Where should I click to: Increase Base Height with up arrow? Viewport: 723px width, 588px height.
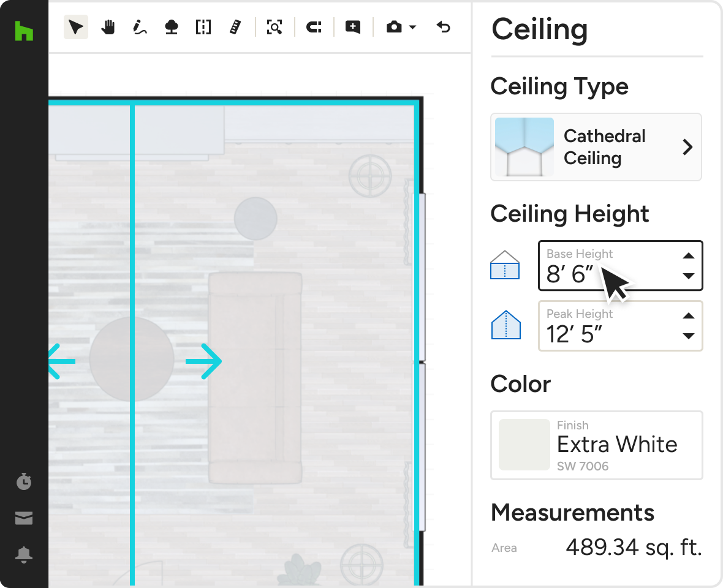click(689, 256)
